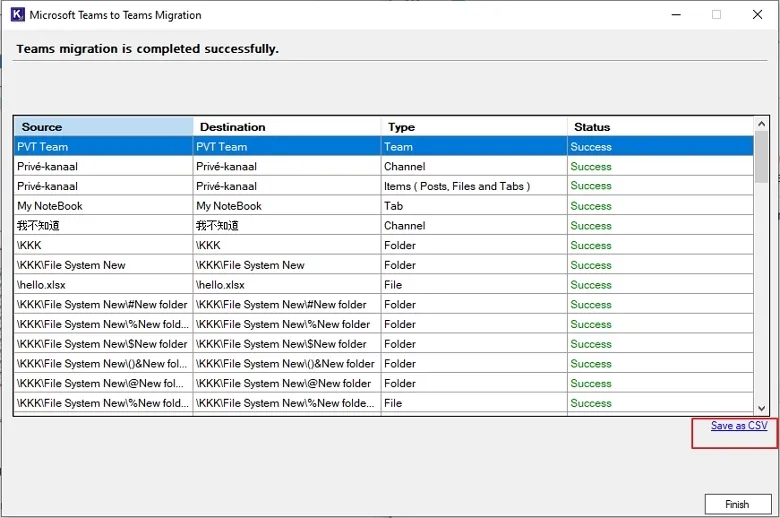This screenshot has width=780, height=518.
Task: Click the 我不知道 destination cell
Action: click(287, 225)
